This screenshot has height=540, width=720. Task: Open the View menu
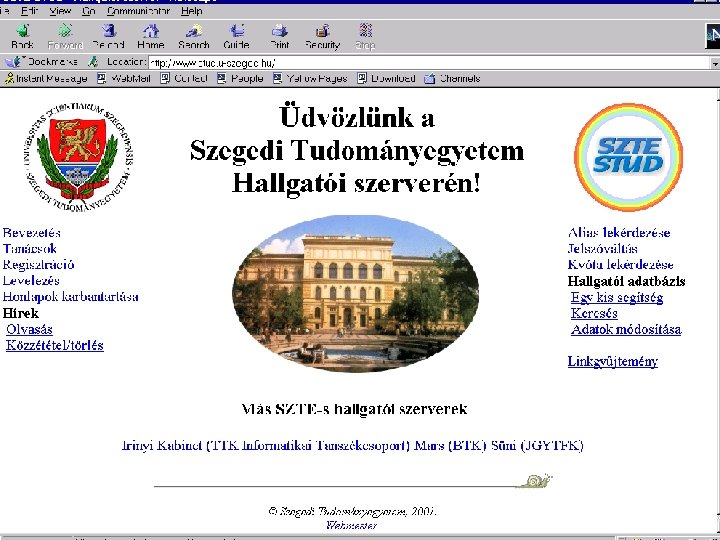(60, 11)
